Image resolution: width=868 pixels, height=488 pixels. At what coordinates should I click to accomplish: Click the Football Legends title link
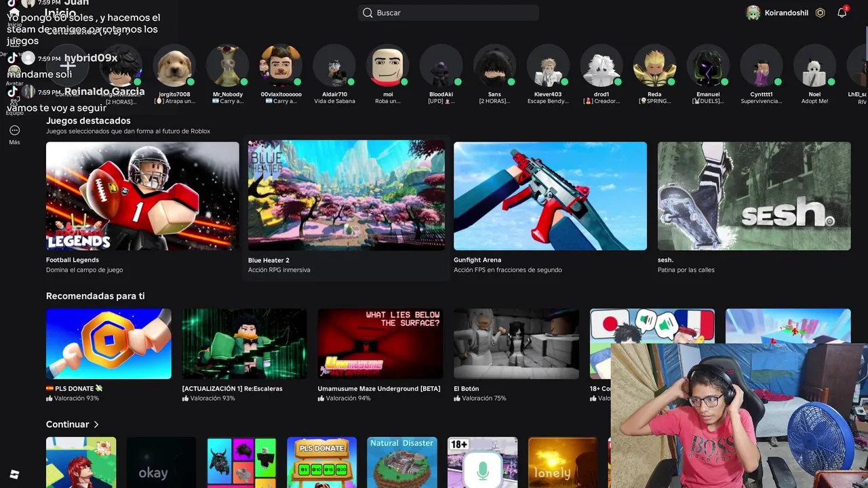(x=73, y=260)
